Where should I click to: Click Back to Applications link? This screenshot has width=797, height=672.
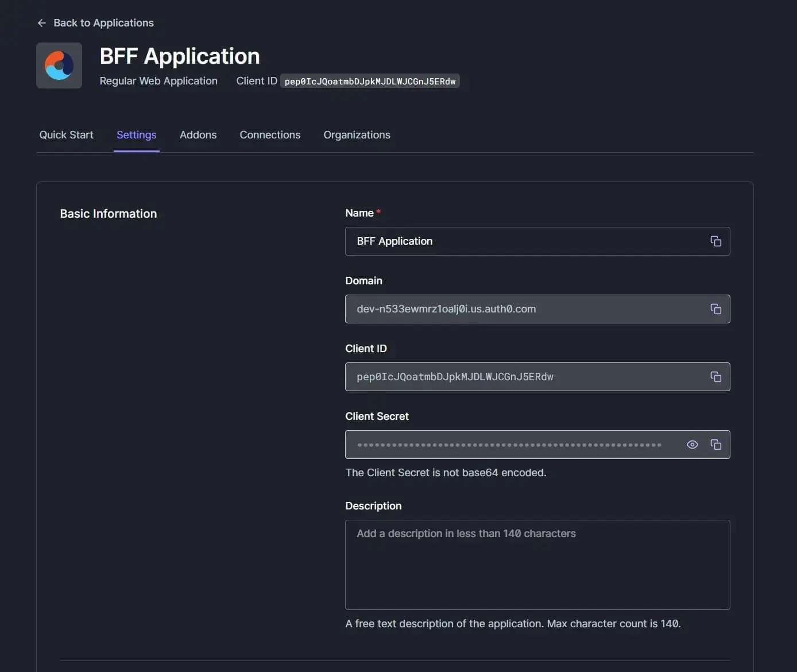point(103,23)
